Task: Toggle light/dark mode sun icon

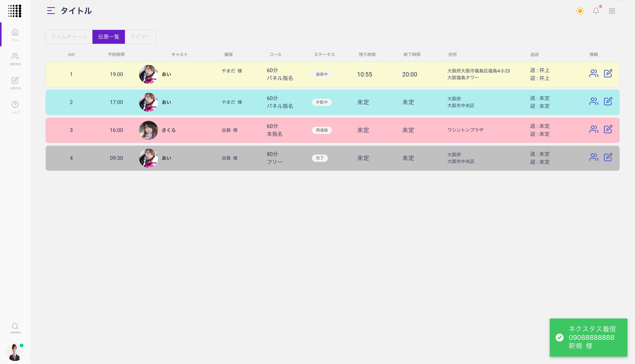Action: click(x=580, y=11)
